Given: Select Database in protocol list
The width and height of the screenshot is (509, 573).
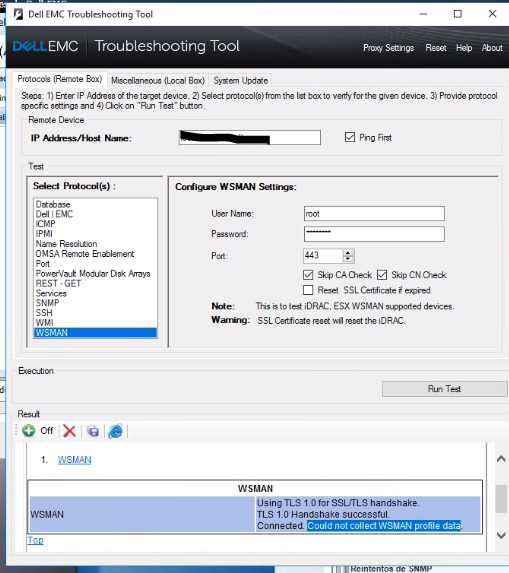Looking at the screenshot, I should (x=95, y=204).
